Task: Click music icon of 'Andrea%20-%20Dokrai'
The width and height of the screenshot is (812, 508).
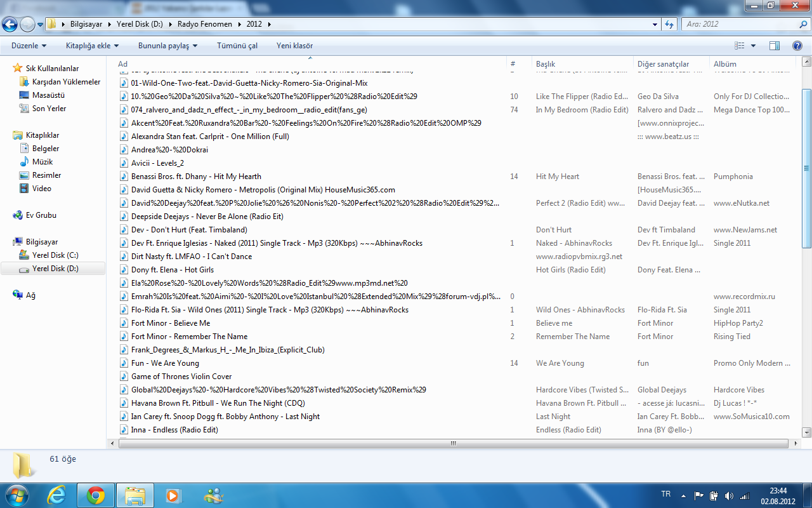Action: pos(124,150)
